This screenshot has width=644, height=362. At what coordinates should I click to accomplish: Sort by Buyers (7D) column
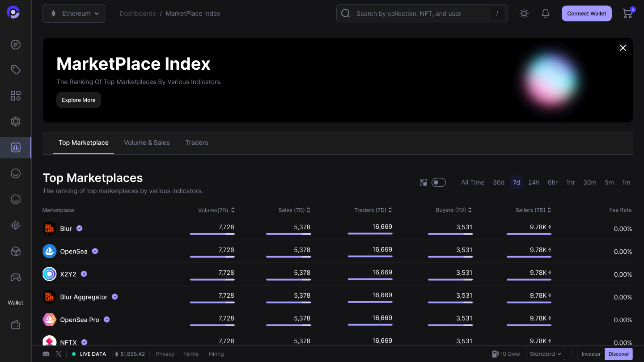(454, 210)
